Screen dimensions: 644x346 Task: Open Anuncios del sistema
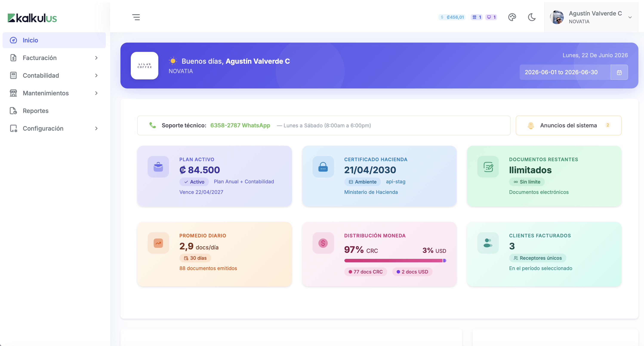[x=569, y=125]
